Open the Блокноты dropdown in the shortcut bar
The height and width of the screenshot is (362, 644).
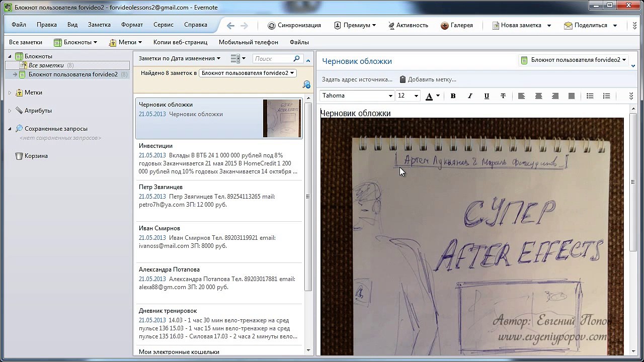(x=75, y=42)
